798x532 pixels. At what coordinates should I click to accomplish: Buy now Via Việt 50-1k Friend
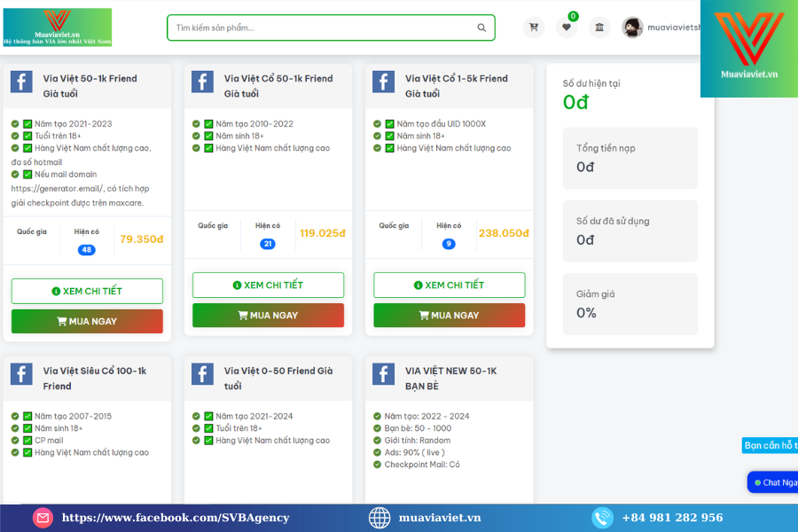[x=87, y=321]
